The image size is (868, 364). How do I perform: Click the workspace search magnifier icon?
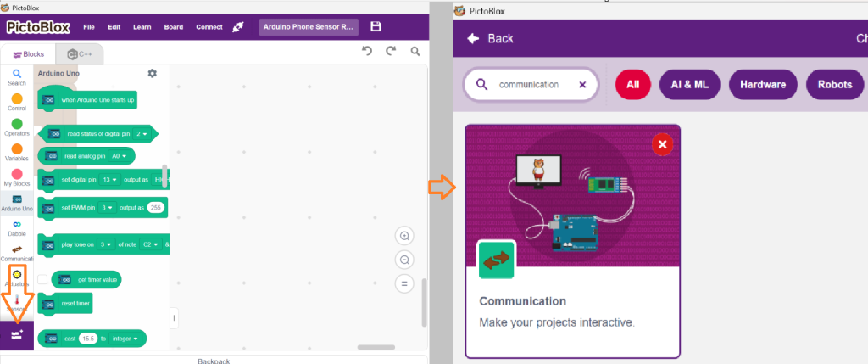pyautogui.click(x=415, y=52)
